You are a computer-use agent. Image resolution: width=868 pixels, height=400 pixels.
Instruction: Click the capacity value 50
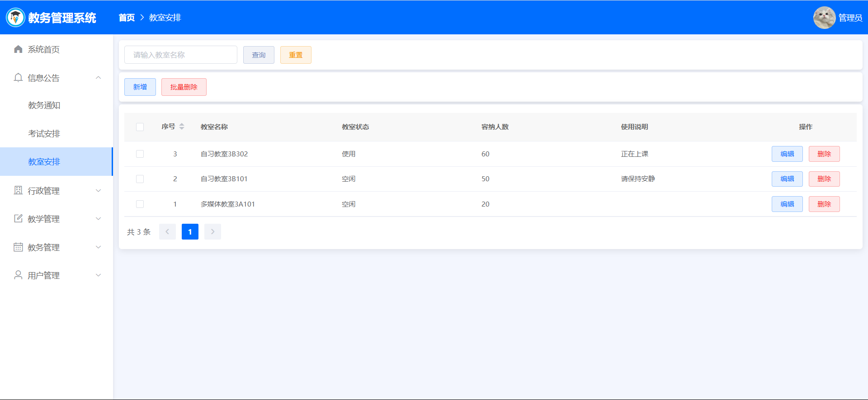click(486, 179)
